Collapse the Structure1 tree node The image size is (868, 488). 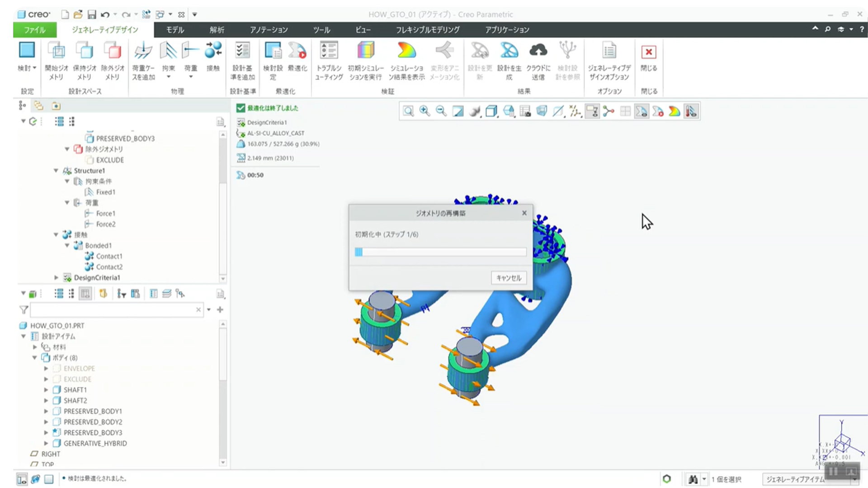pos(56,171)
